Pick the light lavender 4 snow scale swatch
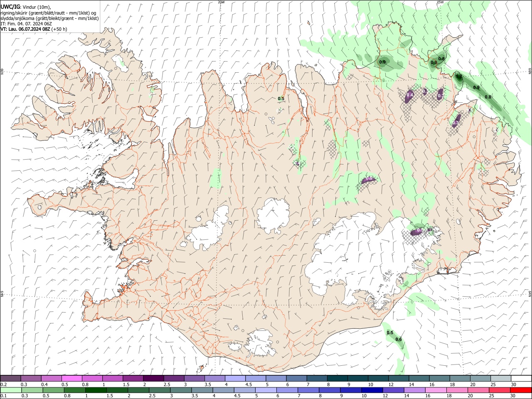The width and height of the screenshot is (532, 399). point(235,379)
